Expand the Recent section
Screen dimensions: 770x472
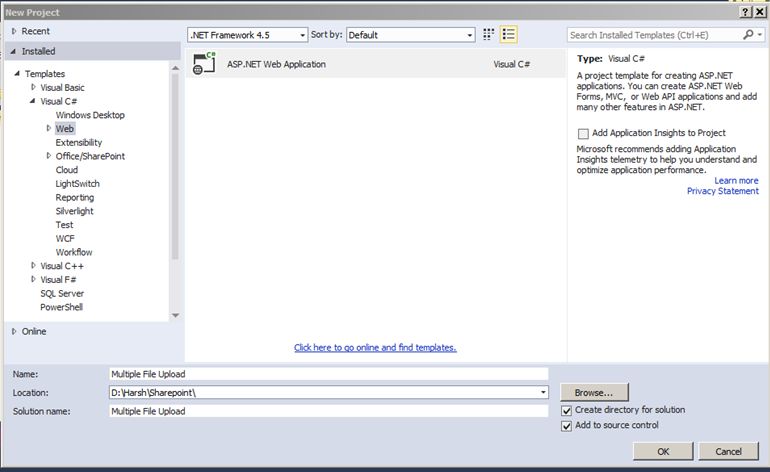(14, 31)
